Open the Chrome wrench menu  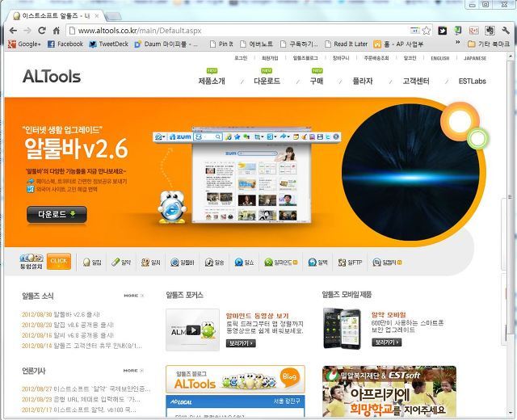pyautogui.click(x=506, y=31)
